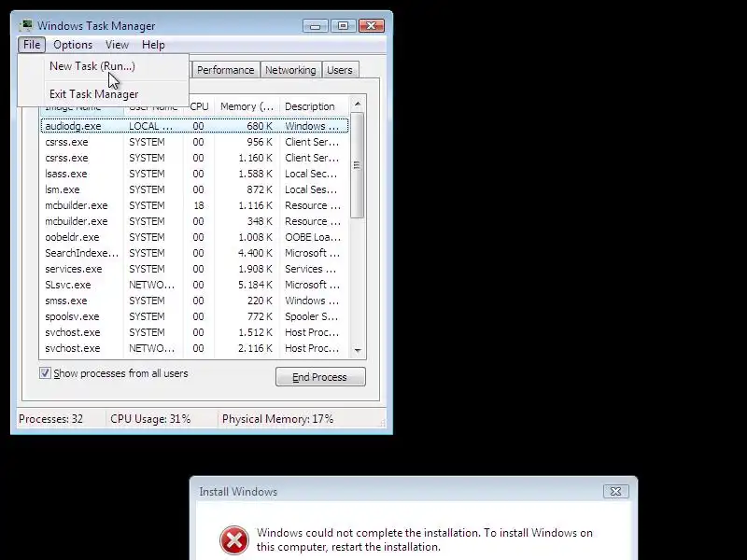Select the smss.exe process

click(194, 301)
